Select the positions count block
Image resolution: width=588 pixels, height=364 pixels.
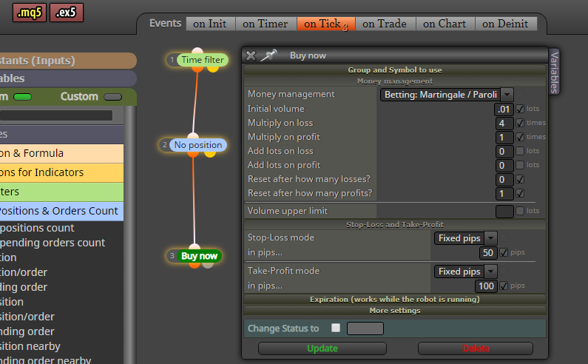click(37, 228)
